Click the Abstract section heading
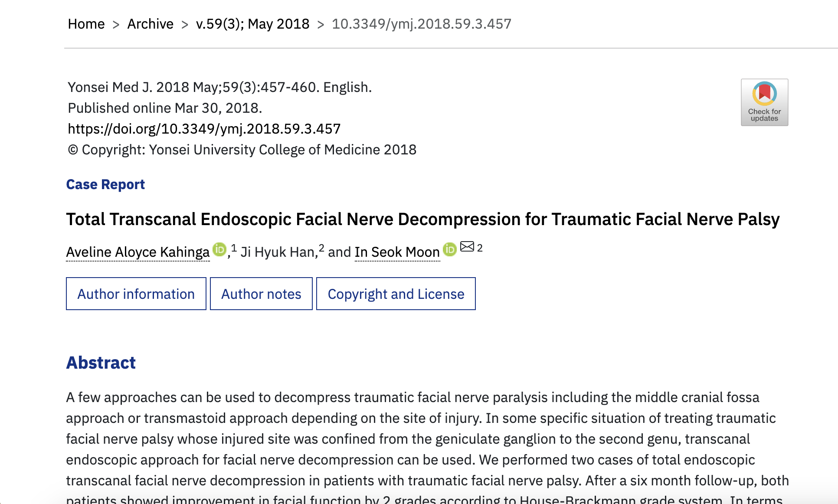Viewport: 838px width, 504px height. (101, 363)
